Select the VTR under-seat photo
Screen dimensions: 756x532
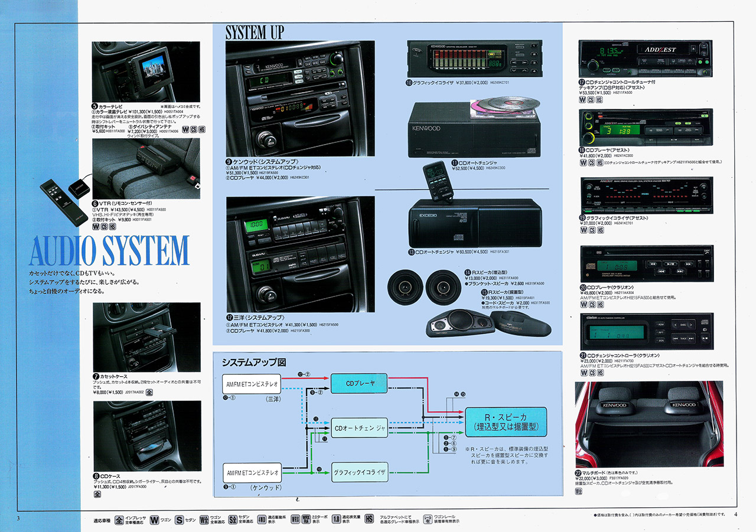pos(146,168)
